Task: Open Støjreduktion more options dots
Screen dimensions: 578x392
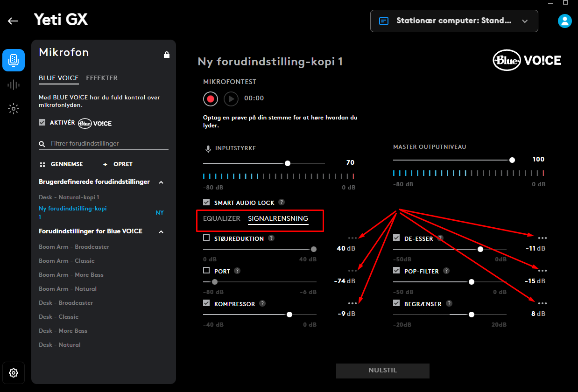Action: [352, 238]
